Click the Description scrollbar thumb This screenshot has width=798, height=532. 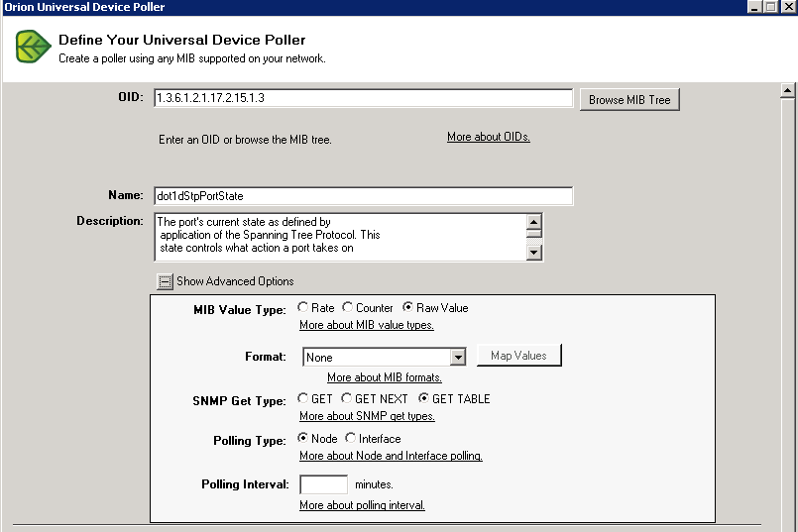tap(534, 234)
